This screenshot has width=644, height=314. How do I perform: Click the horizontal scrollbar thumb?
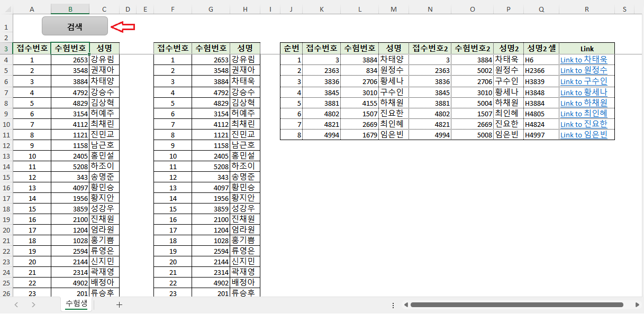[x=516, y=305]
